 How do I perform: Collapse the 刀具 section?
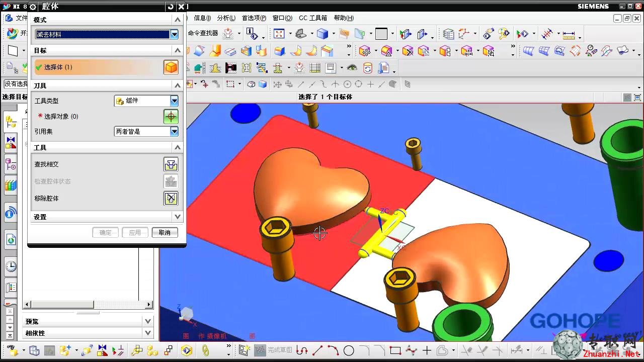178,85
